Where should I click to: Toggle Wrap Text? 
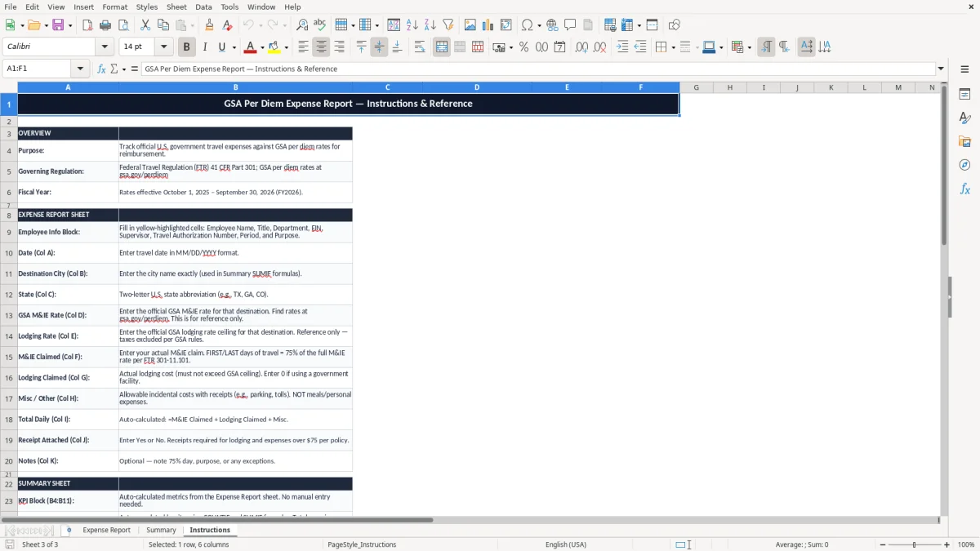coord(419,47)
